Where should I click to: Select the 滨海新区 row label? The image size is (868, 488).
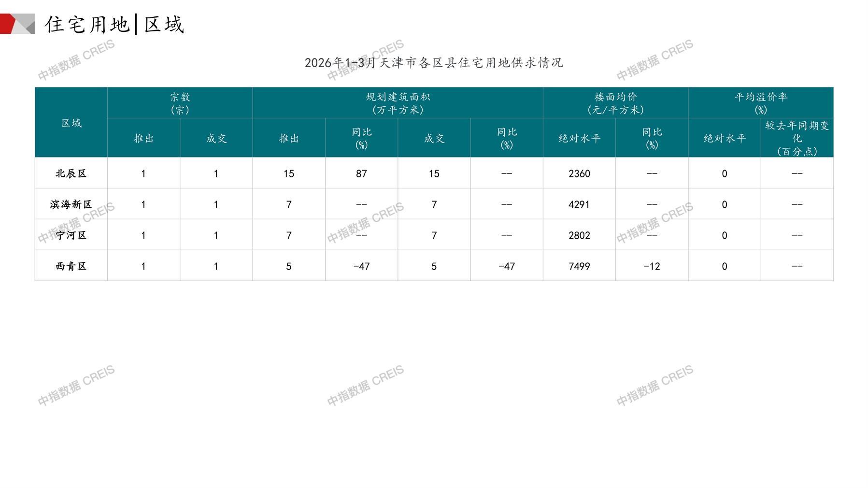click(71, 204)
